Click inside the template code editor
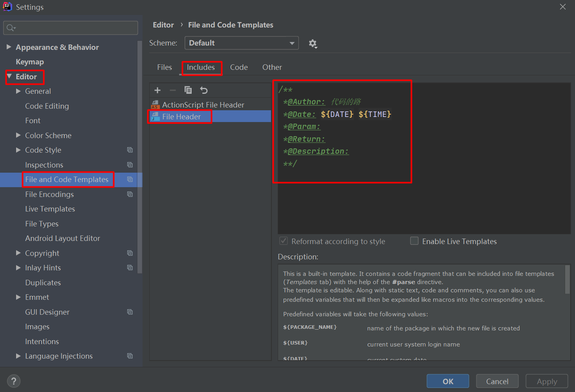575x392 pixels. pos(424,159)
